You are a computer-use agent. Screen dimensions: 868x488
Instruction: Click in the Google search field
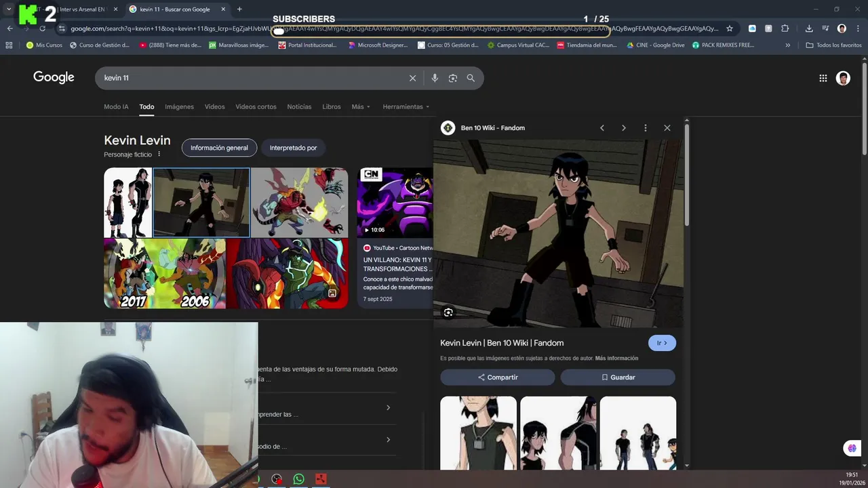(254, 78)
